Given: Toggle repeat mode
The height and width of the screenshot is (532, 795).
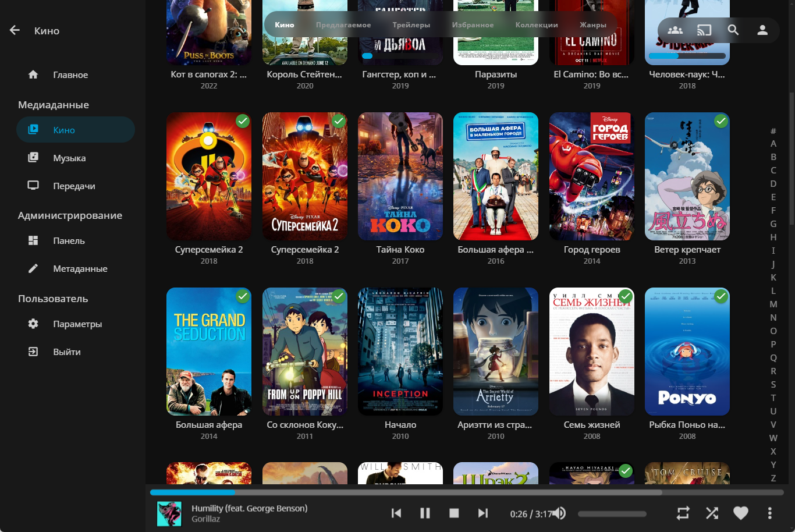Looking at the screenshot, I should [683, 513].
